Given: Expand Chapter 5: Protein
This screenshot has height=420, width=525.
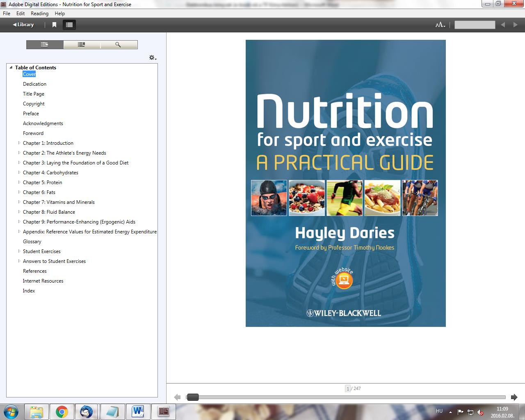Looking at the screenshot, I should [x=19, y=183].
